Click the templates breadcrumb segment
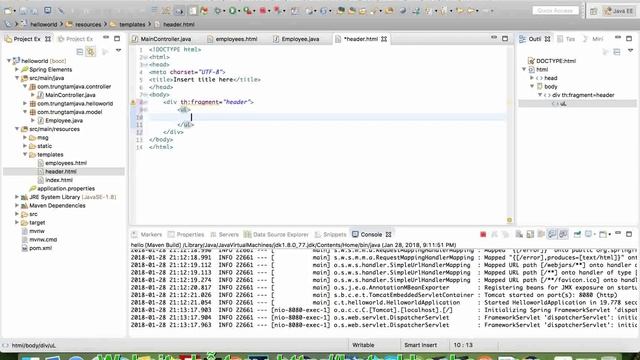The height and width of the screenshot is (360, 640). [x=132, y=24]
